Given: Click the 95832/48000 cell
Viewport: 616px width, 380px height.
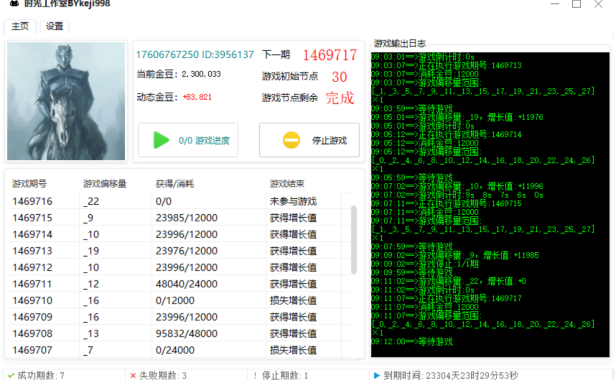Looking at the screenshot, I should coord(187,333).
